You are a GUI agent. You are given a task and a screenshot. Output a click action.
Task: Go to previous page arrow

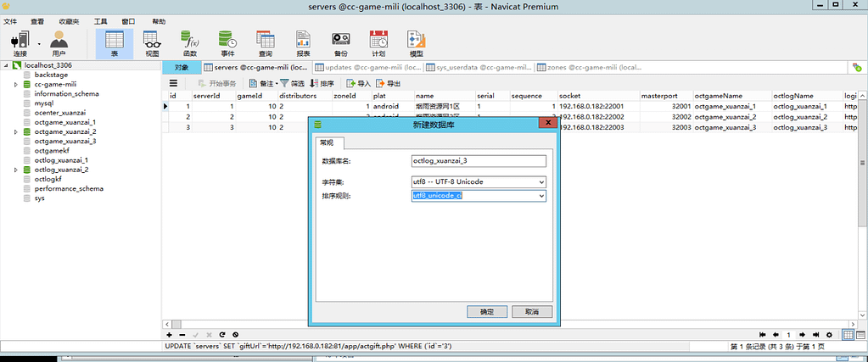(x=776, y=335)
